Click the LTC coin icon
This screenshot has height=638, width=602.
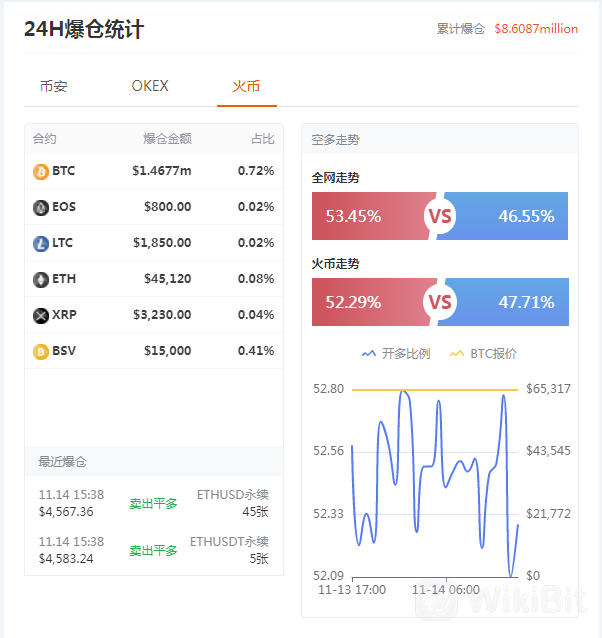pos(41,244)
